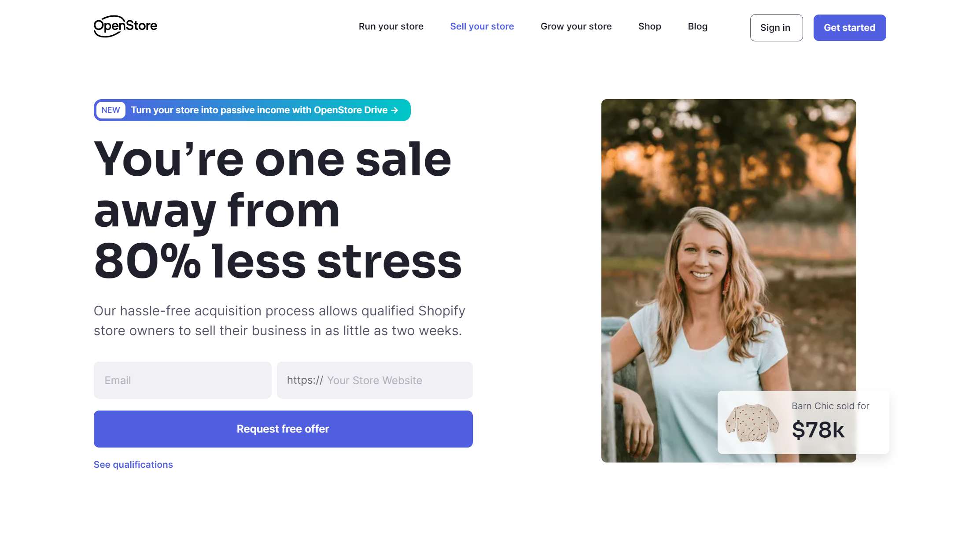Click the Request free offer button
Screen dimensions: 980x544
click(283, 429)
